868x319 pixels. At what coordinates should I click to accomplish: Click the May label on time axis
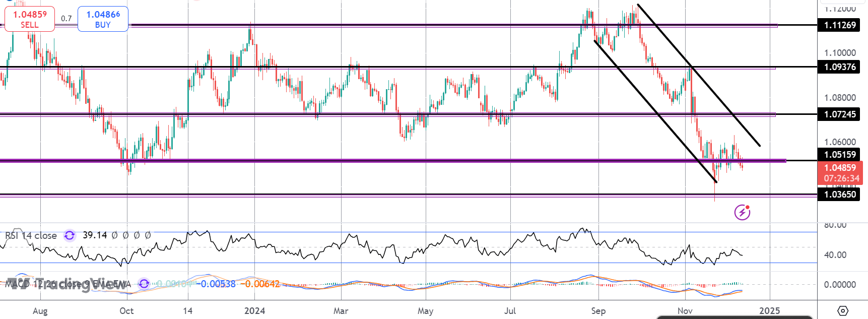click(x=425, y=310)
